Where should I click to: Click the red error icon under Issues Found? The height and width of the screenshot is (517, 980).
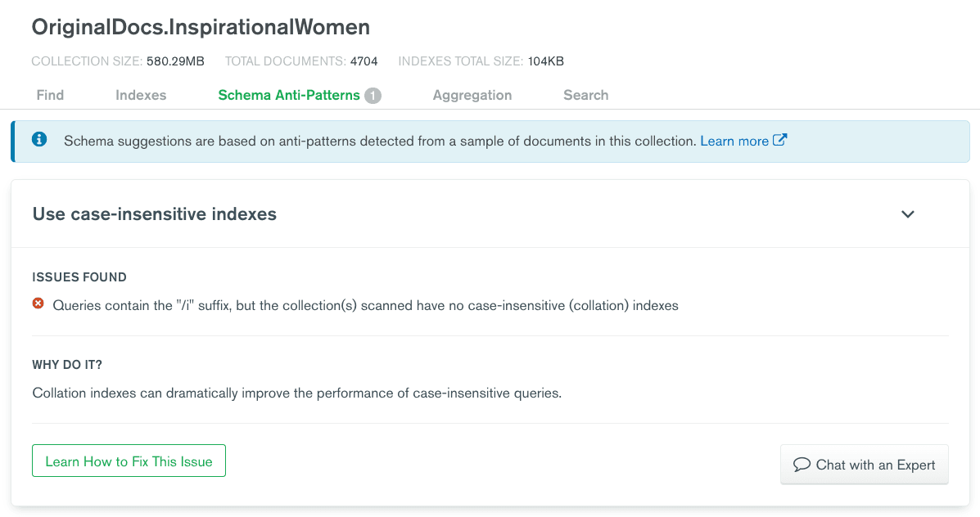[38, 304]
